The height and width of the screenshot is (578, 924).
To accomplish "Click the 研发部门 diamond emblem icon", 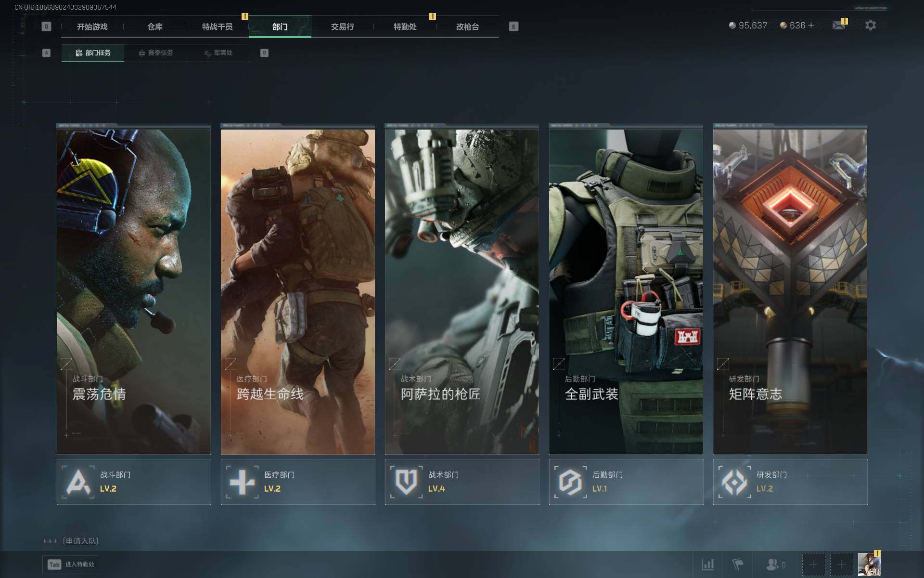I will click(x=735, y=482).
